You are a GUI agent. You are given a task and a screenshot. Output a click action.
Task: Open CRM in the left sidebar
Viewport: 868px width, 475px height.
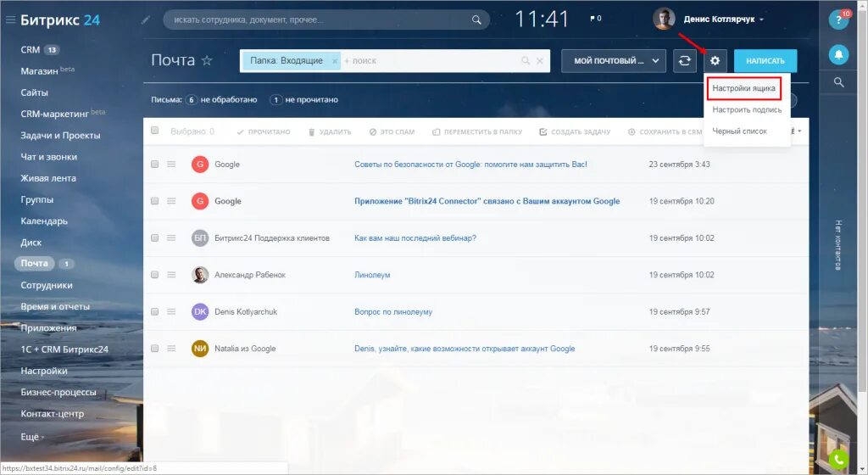coord(30,50)
